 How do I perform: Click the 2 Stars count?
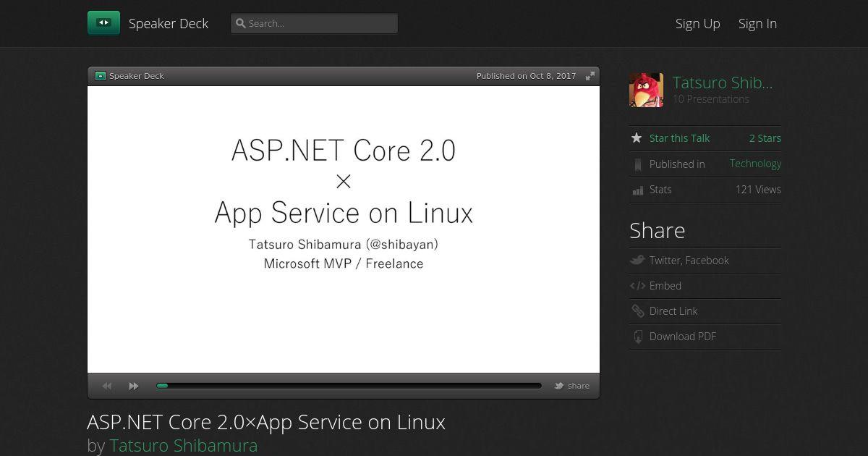(765, 138)
